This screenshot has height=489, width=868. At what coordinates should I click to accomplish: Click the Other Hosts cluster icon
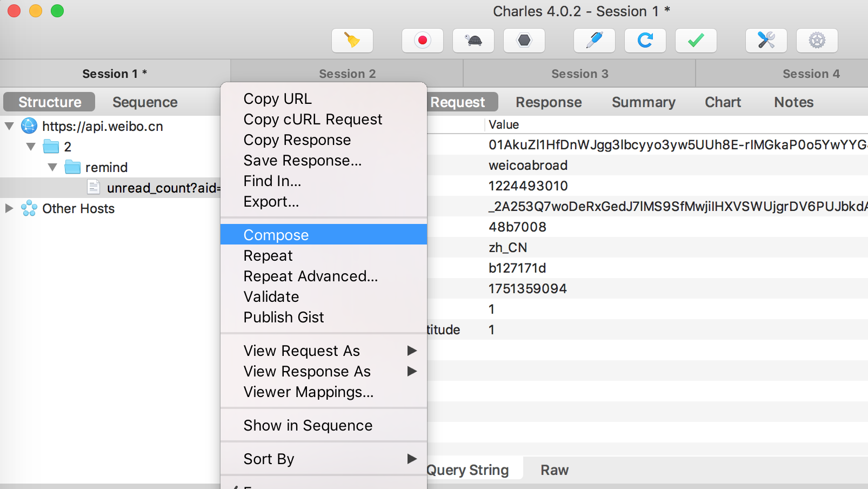coord(29,208)
